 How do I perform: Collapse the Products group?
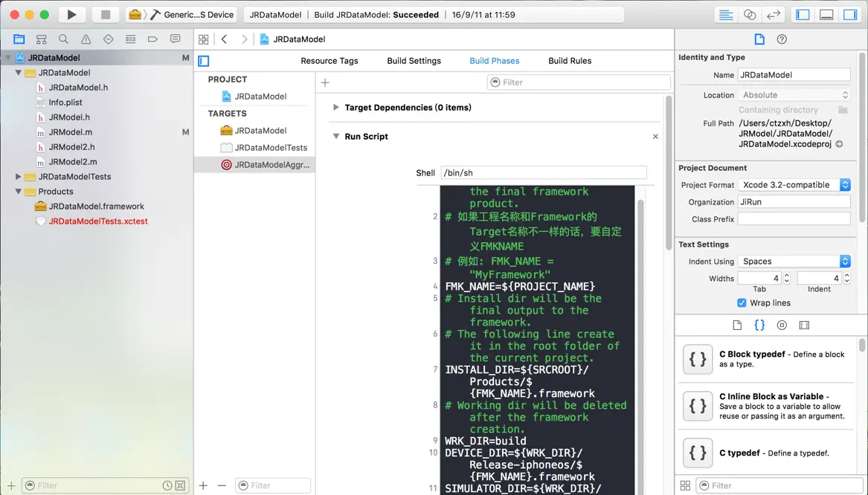pos(19,191)
